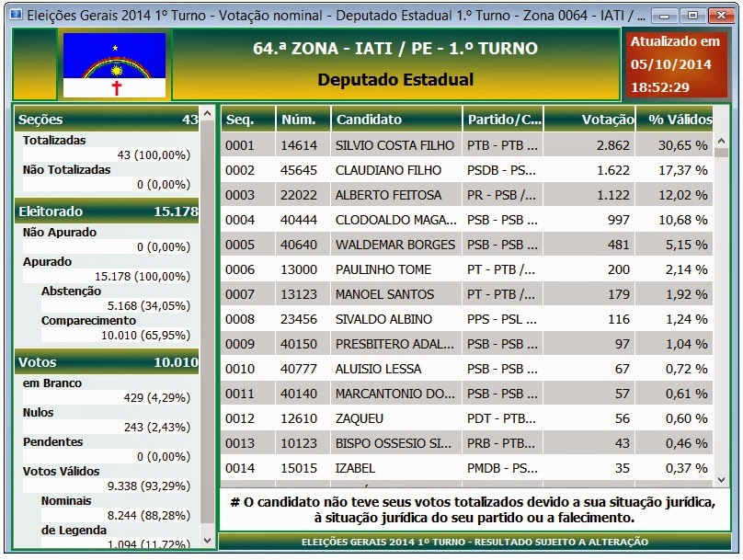This screenshot has height=560, width=743.
Task: Click the RESULTADO SUJEITO A ALTERAÇÃO footer
Action: pos(474,542)
